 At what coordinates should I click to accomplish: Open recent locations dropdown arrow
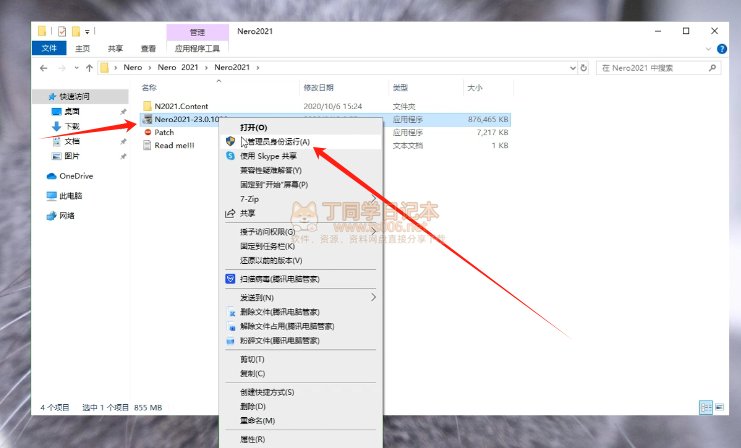coord(77,68)
